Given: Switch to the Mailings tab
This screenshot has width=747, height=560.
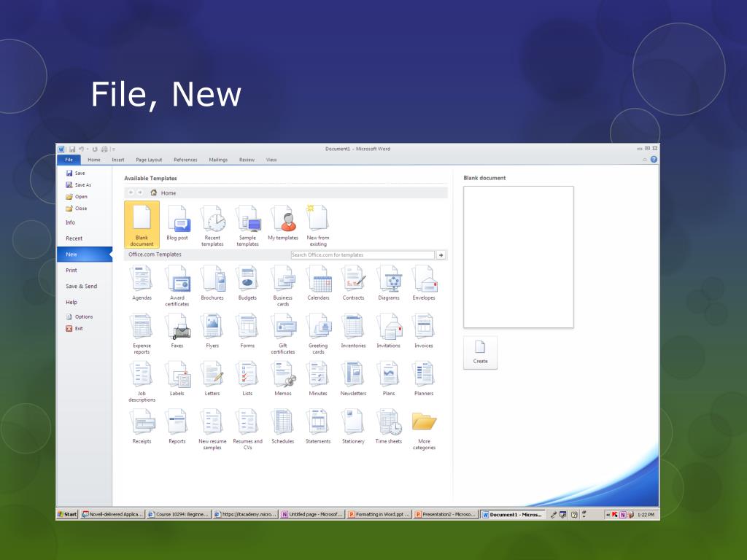Looking at the screenshot, I should coord(218,160).
